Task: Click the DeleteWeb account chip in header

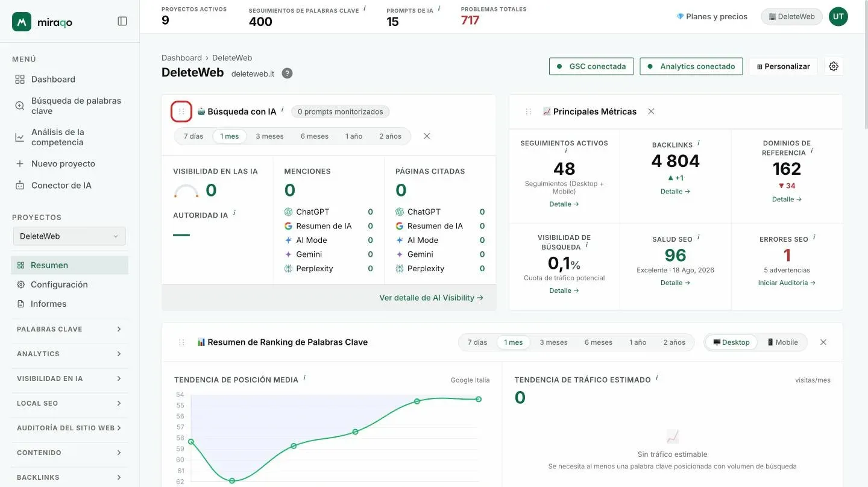Action: (x=791, y=17)
